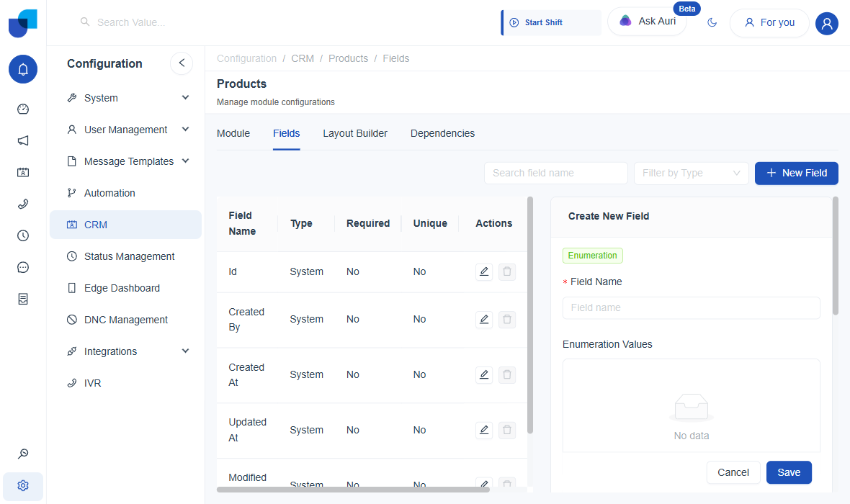Open DNC Management menu item
Screen dimensions: 850x504
[125, 320]
